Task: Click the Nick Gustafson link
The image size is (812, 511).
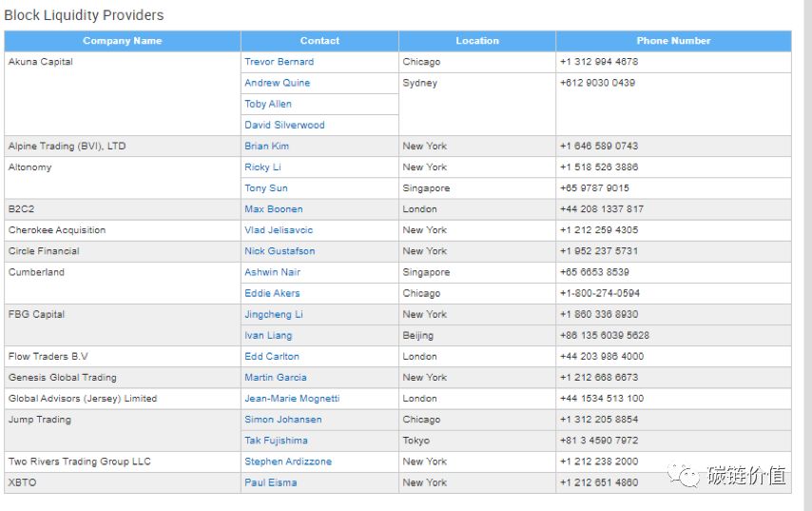Action: pos(280,251)
